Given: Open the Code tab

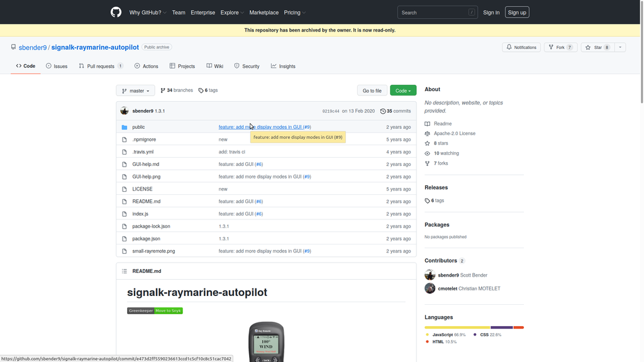Looking at the screenshot, I should click(25, 66).
